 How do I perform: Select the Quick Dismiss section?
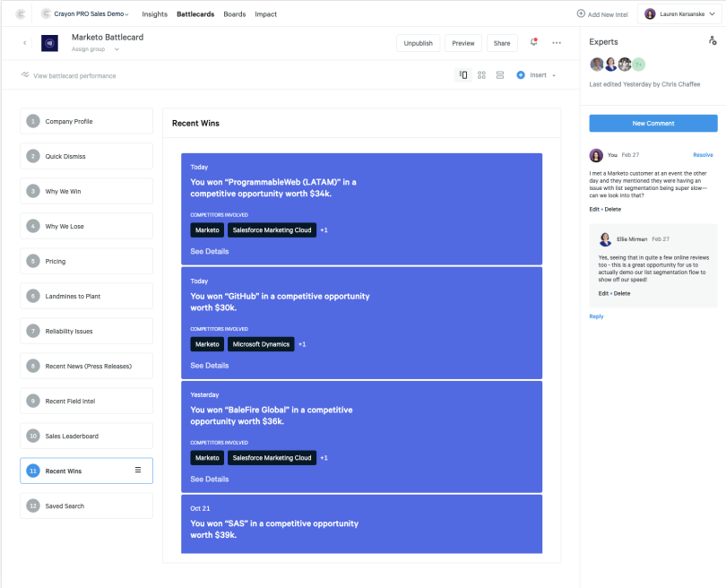tap(87, 157)
